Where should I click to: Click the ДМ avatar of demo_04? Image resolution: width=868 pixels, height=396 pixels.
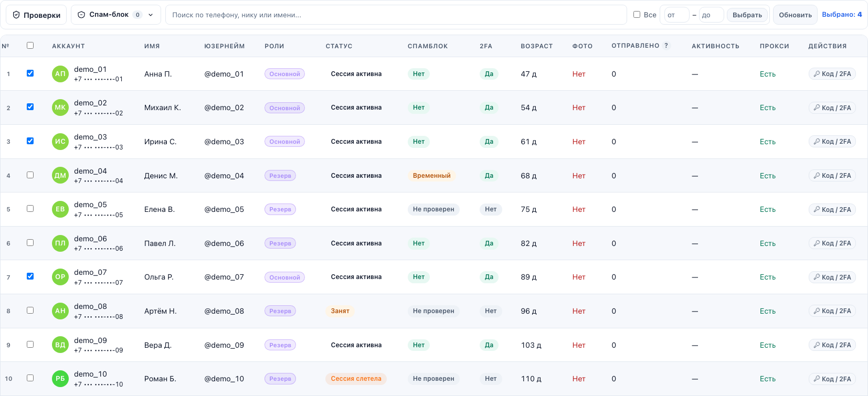pyautogui.click(x=60, y=176)
